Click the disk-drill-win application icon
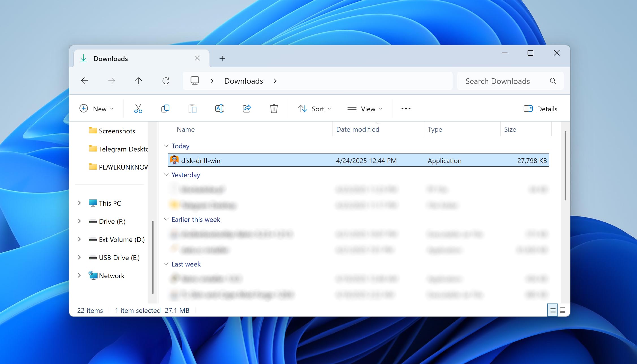This screenshot has width=637, height=364. 174,160
